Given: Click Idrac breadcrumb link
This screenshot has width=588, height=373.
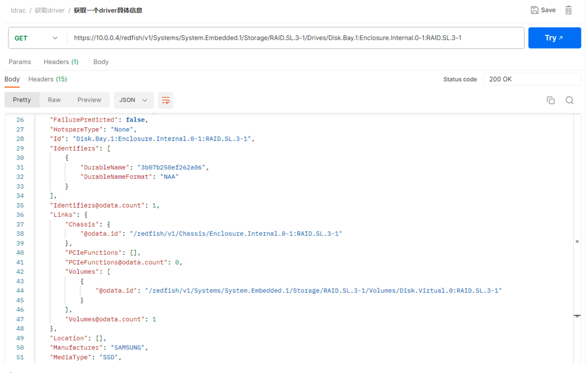Looking at the screenshot, I should pos(18,10).
